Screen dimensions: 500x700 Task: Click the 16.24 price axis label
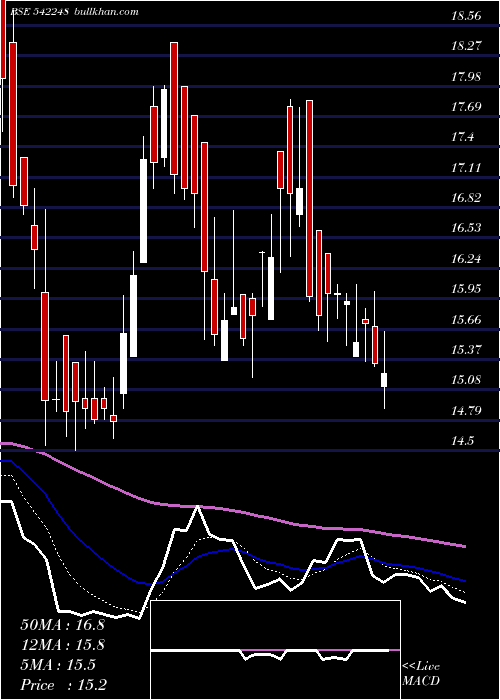(466, 258)
